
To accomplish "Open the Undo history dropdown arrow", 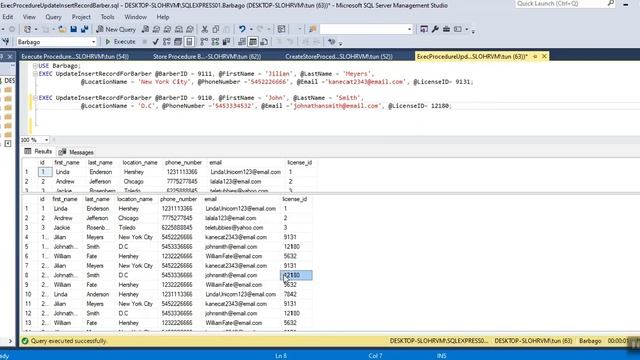I will [251, 29].
